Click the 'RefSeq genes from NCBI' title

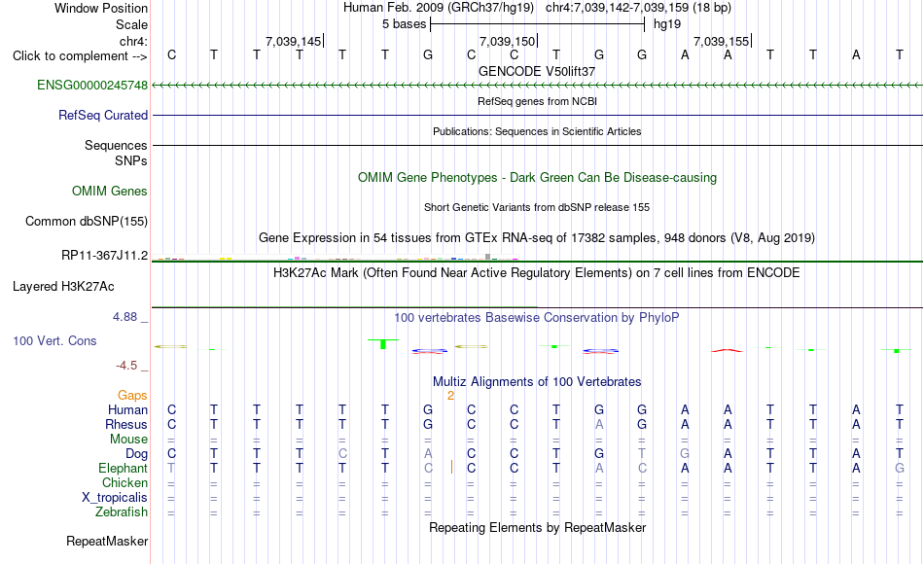click(x=537, y=101)
